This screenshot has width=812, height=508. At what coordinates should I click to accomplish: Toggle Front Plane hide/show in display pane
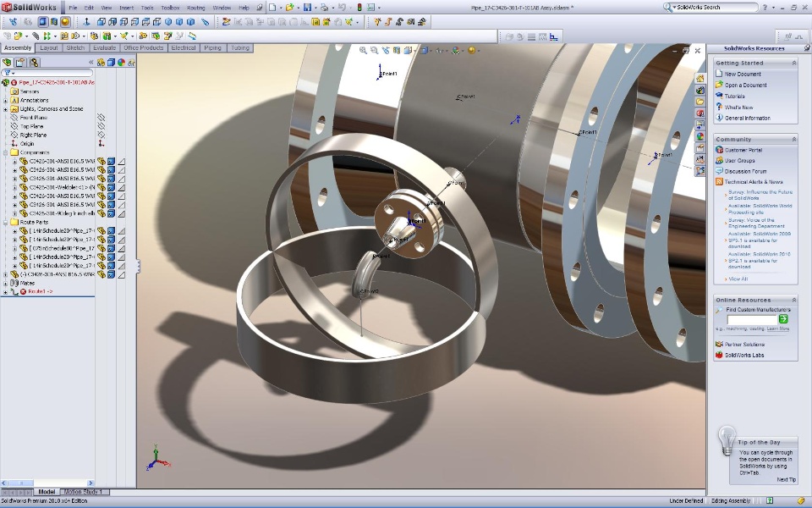101,118
